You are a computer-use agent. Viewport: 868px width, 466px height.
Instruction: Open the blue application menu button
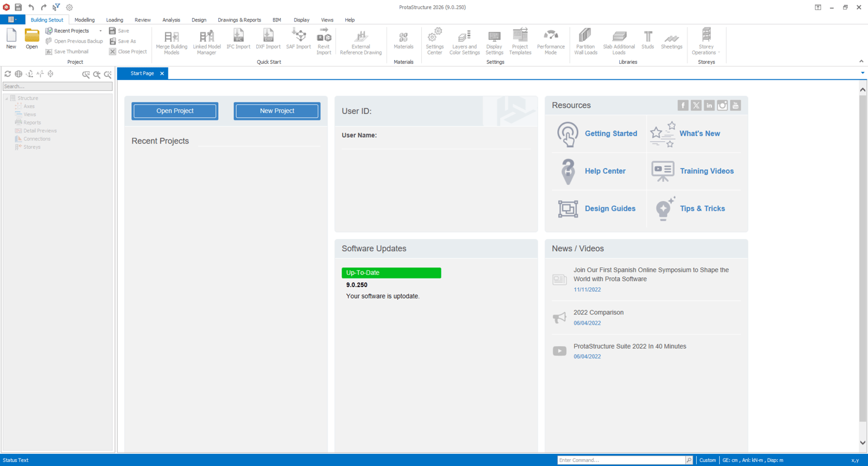click(x=12, y=20)
